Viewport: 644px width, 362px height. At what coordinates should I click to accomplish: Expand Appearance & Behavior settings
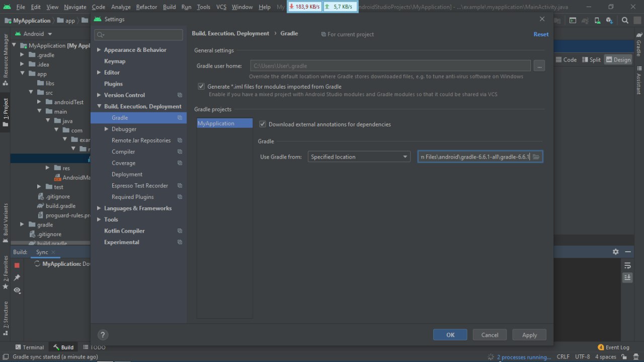(99, 50)
